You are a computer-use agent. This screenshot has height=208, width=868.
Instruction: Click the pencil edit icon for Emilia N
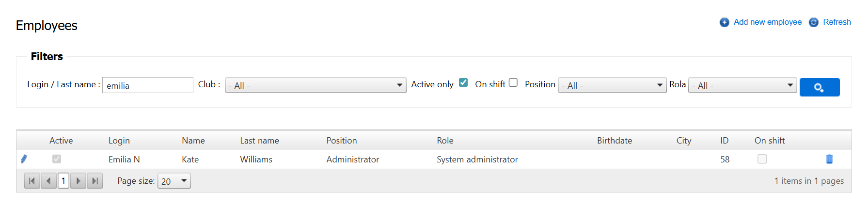click(24, 159)
